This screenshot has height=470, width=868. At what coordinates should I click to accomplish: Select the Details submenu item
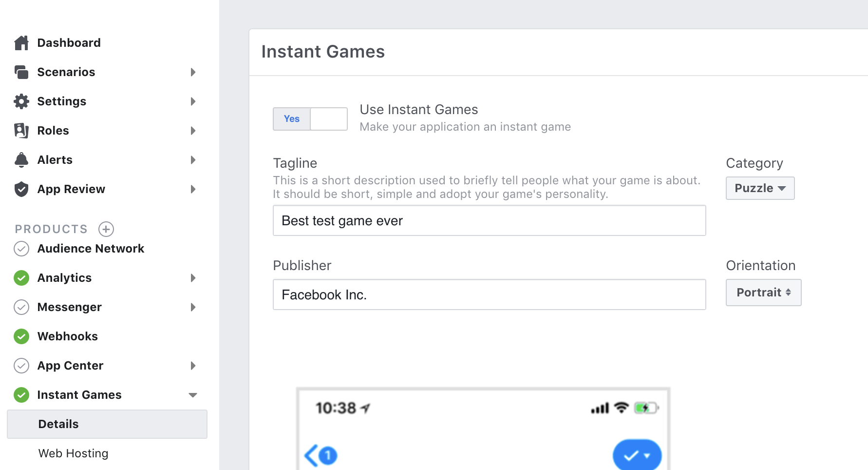point(107,424)
